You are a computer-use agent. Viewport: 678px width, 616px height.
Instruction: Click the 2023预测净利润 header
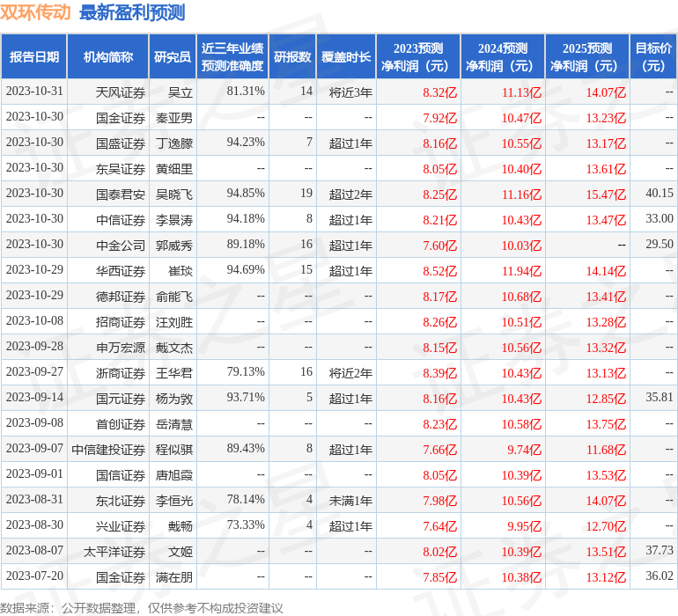[x=418, y=57]
